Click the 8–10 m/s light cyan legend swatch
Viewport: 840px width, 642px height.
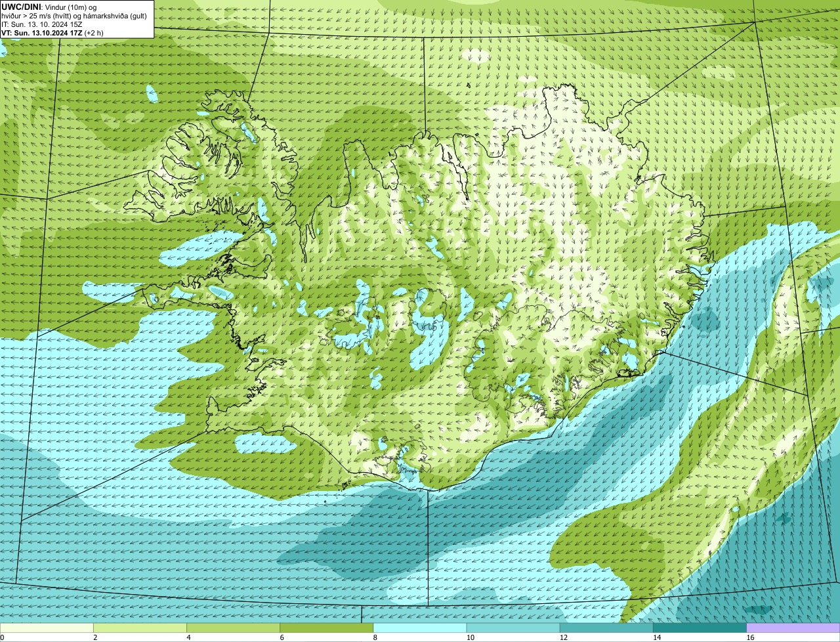(x=420, y=628)
